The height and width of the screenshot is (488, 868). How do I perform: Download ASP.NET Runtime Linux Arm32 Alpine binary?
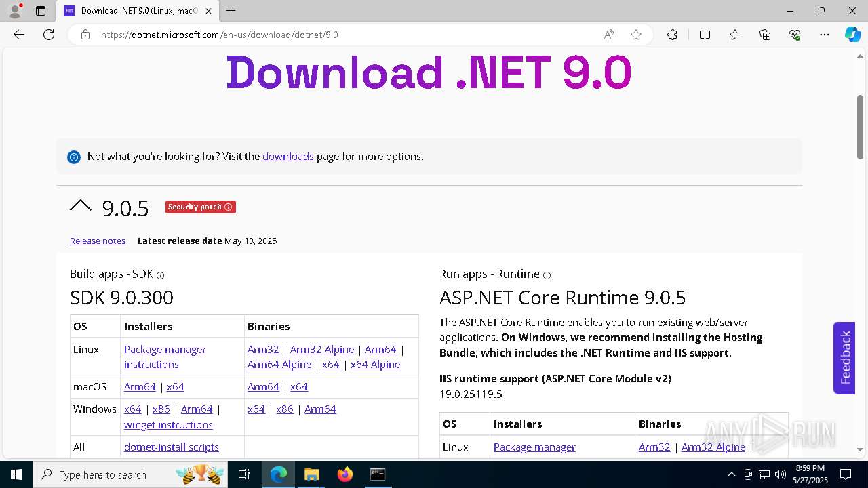713,447
